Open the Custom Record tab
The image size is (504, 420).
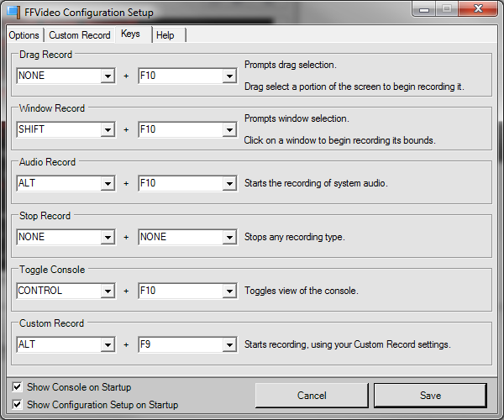click(79, 35)
